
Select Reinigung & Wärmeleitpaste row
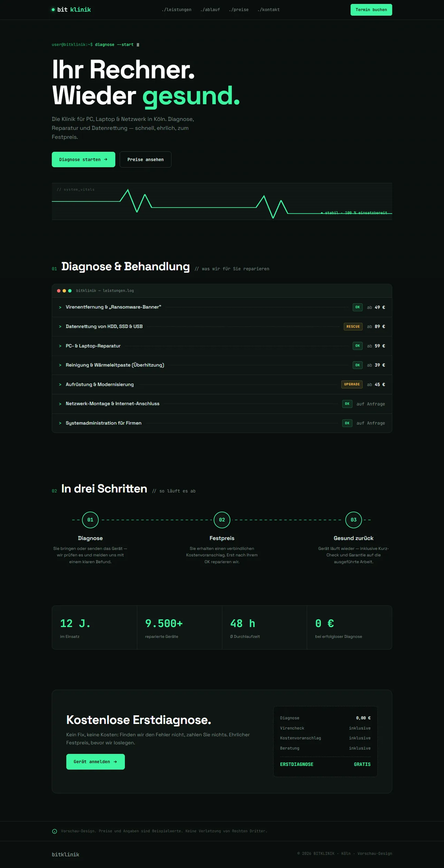coord(222,365)
